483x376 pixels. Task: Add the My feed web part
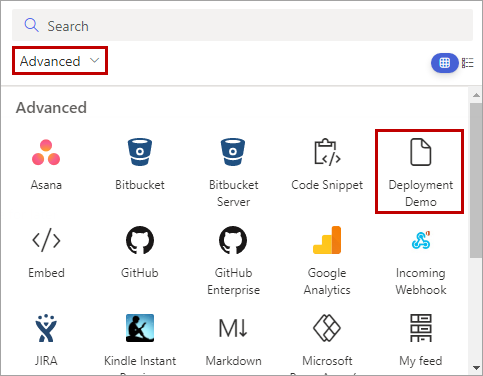coord(421,340)
